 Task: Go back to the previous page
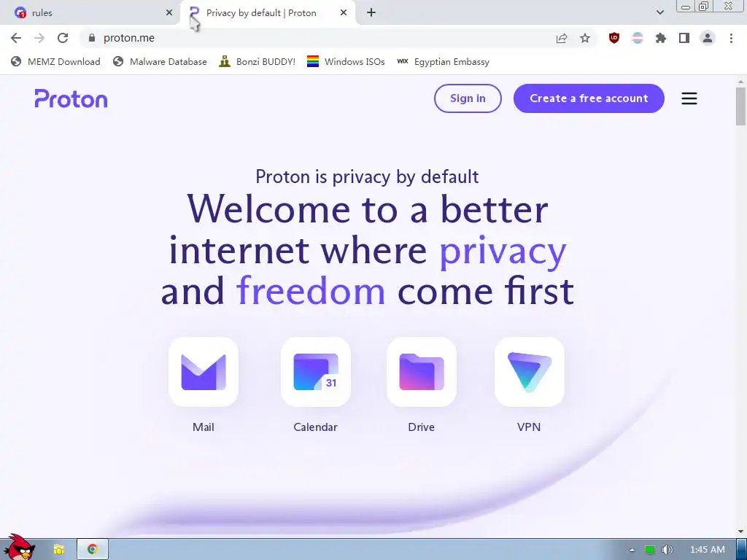click(x=16, y=38)
